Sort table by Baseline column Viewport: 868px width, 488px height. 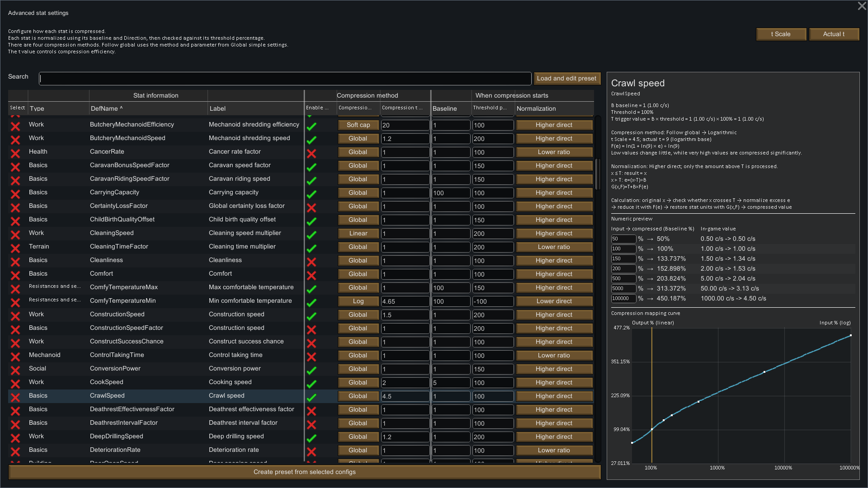click(x=451, y=108)
